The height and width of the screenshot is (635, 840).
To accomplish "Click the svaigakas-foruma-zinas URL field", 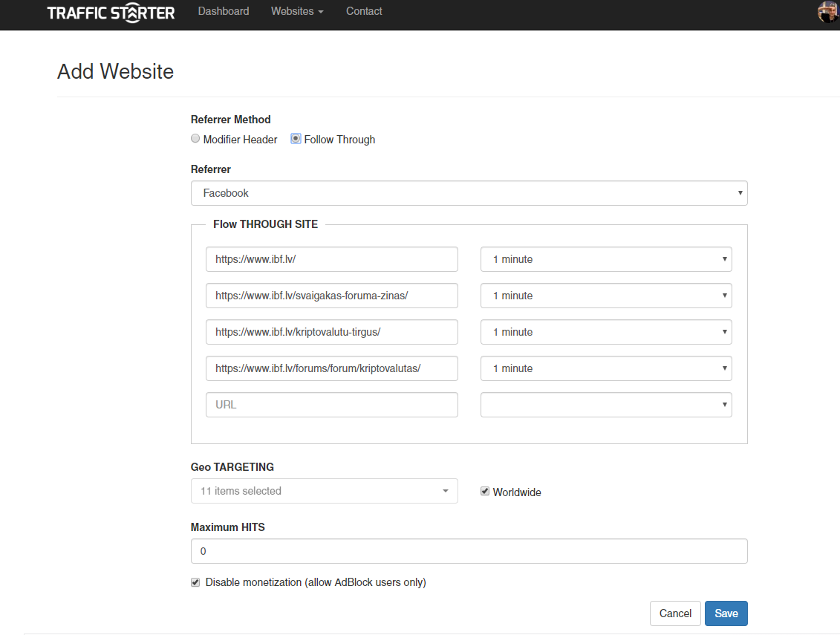I will (331, 296).
